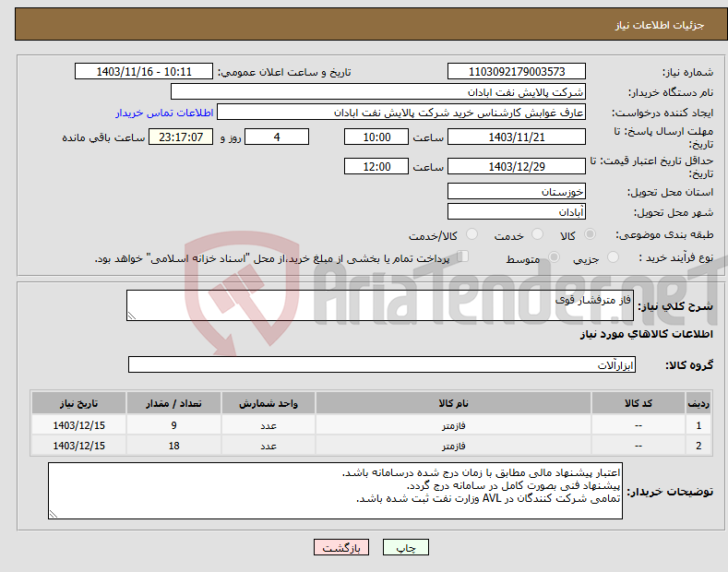Click the price validity date 1403/12/29

[517, 166]
